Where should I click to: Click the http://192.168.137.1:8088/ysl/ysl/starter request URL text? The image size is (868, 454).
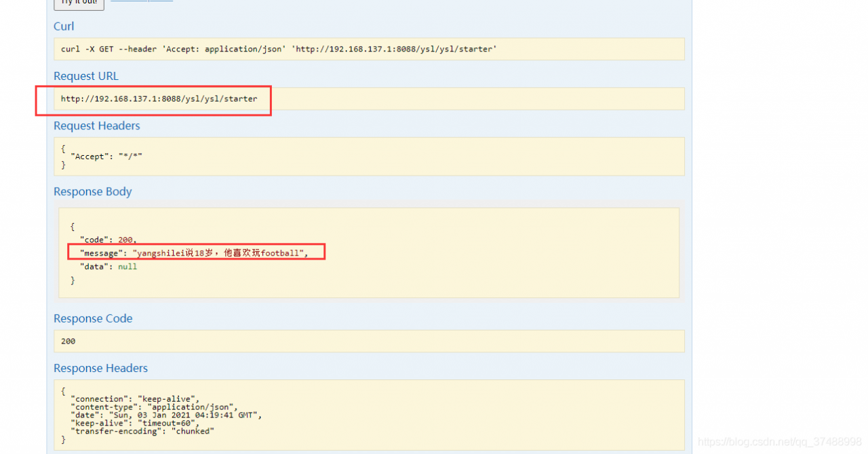coord(159,99)
